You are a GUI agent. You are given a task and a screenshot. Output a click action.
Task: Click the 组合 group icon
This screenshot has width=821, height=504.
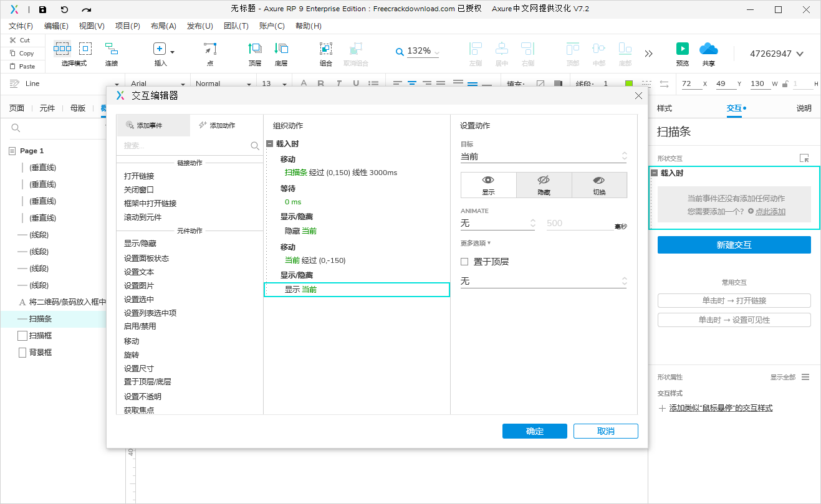[x=326, y=49]
